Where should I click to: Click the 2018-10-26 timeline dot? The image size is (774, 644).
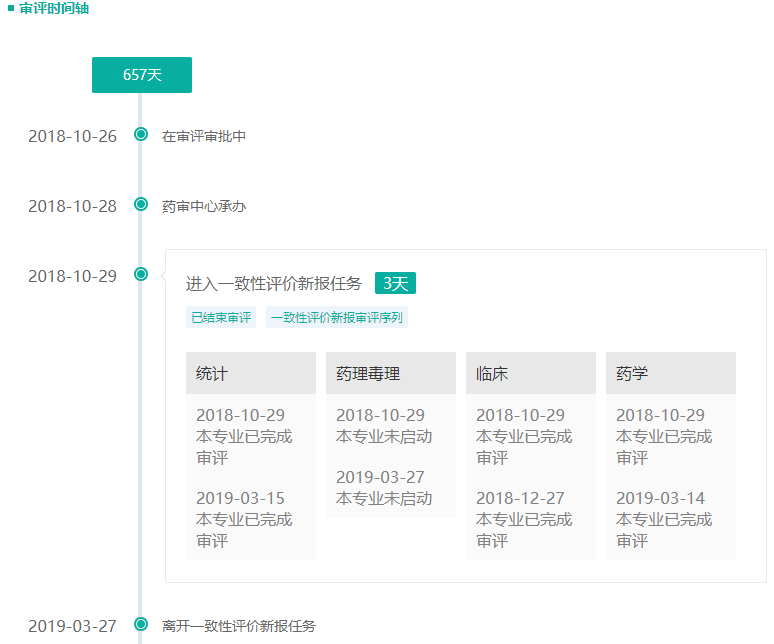pyautogui.click(x=141, y=135)
